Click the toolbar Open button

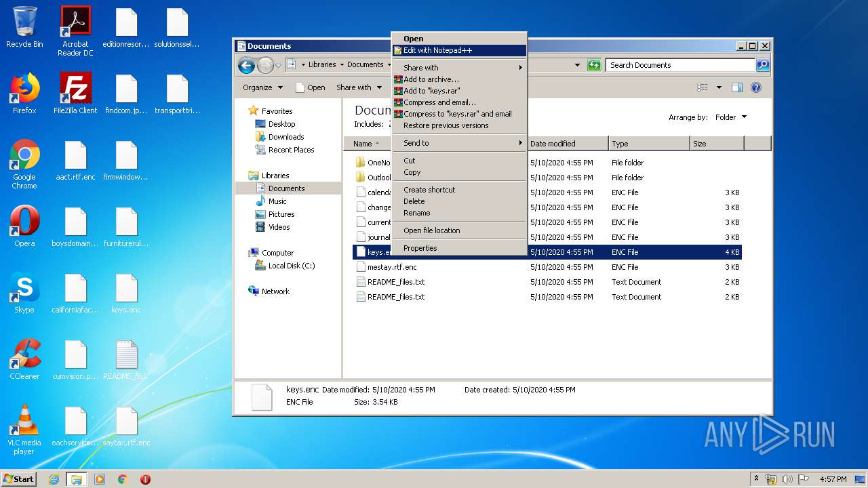pos(311,87)
